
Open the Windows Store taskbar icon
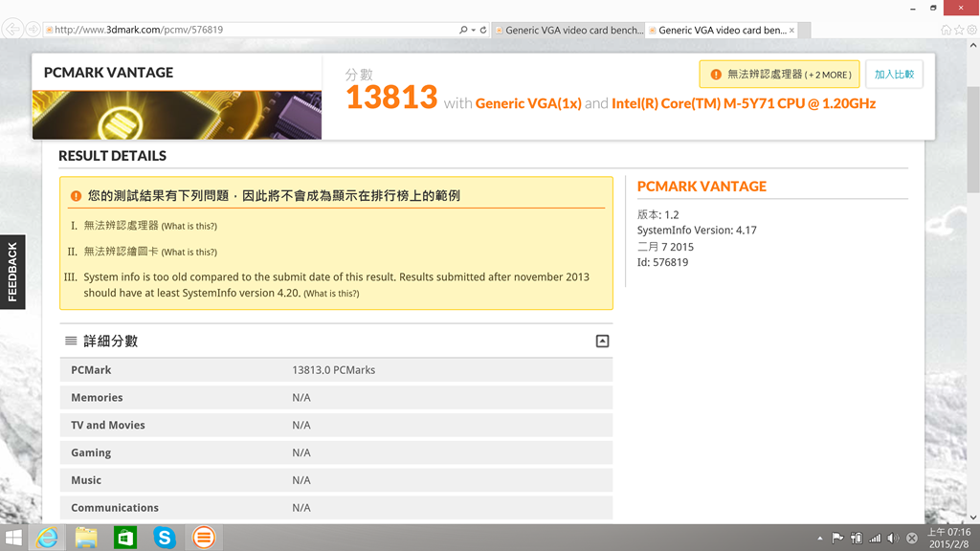(125, 538)
